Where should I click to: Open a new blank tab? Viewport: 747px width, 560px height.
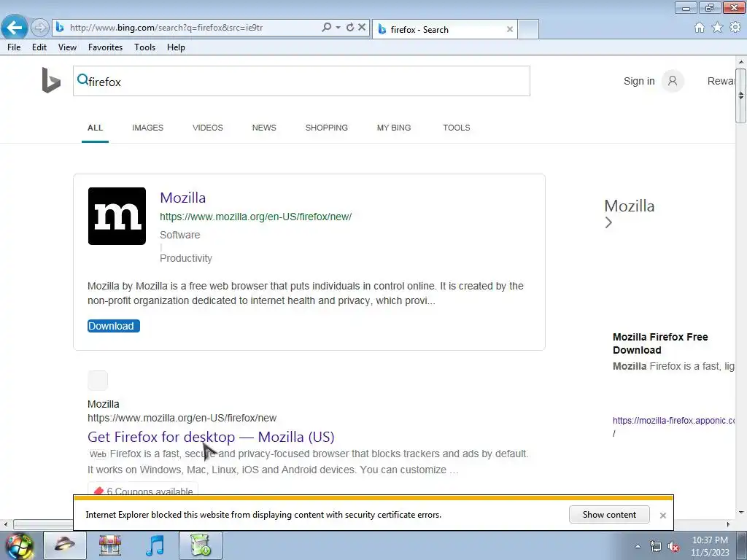pyautogui.click(x=528, y=29)
